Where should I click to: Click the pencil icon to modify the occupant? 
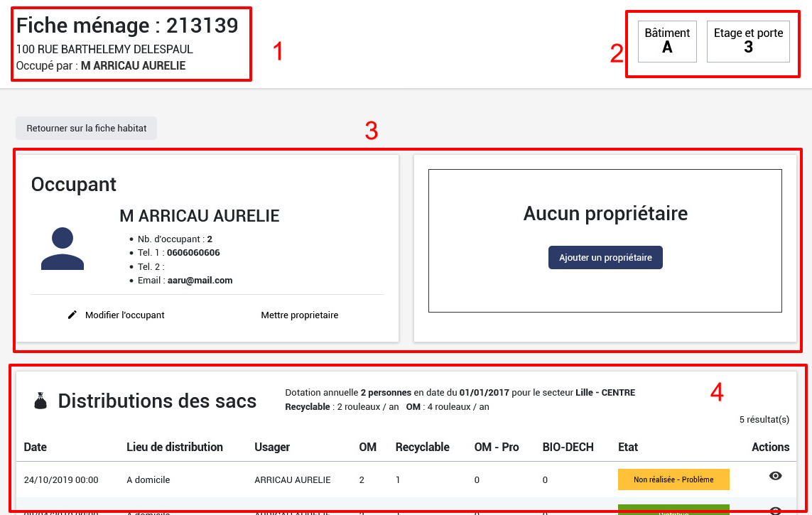(x=72, y=315)
